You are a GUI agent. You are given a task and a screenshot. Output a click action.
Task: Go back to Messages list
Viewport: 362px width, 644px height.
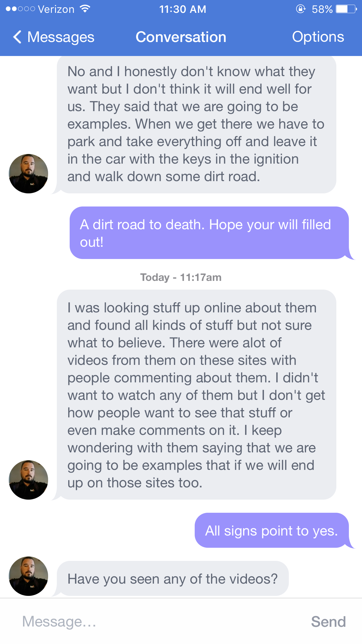pos(54,37)
